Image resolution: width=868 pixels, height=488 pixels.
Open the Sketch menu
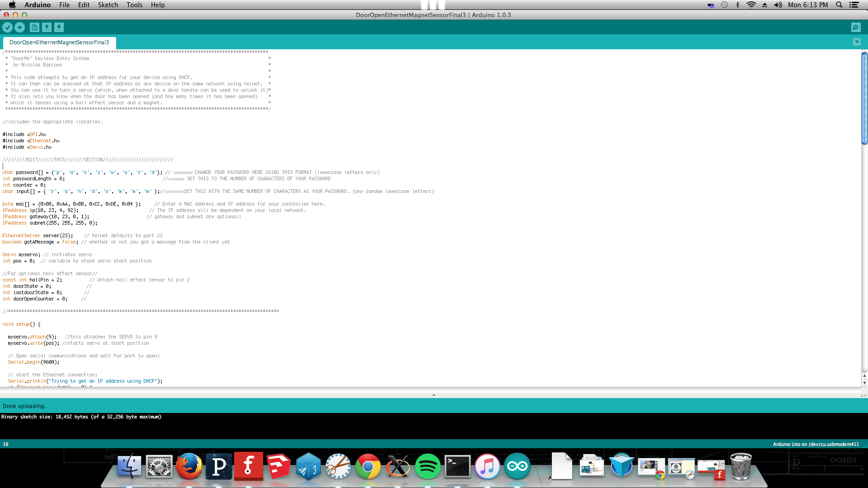point(108,5)
